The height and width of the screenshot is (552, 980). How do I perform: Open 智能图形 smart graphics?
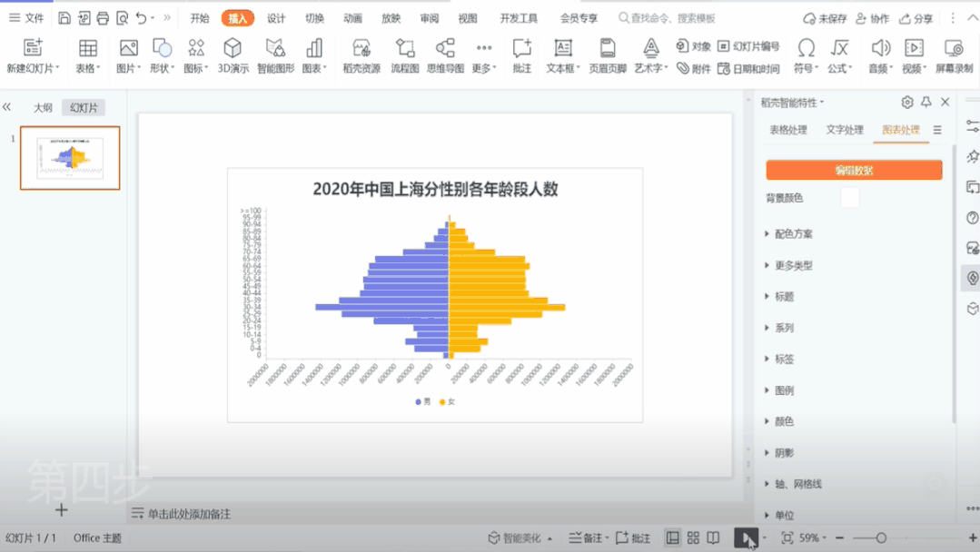tap(275, 48)
